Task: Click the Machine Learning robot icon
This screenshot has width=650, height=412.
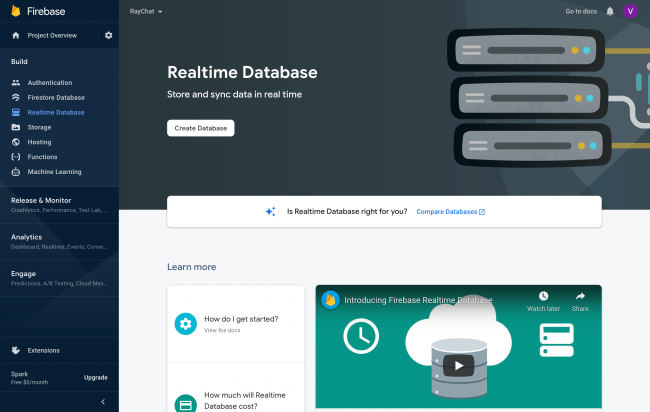Action: pyautogui.click(x=16, y=172)
